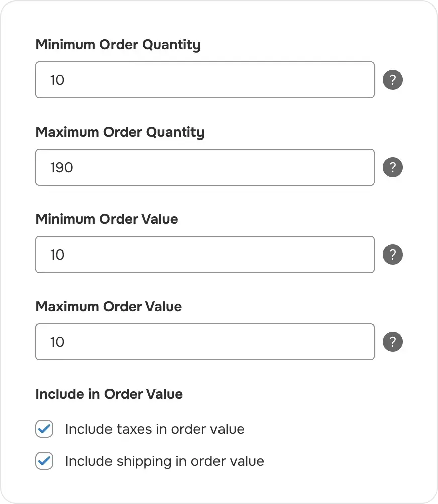Open help for Minimum Order Quantity

point(393,80)
